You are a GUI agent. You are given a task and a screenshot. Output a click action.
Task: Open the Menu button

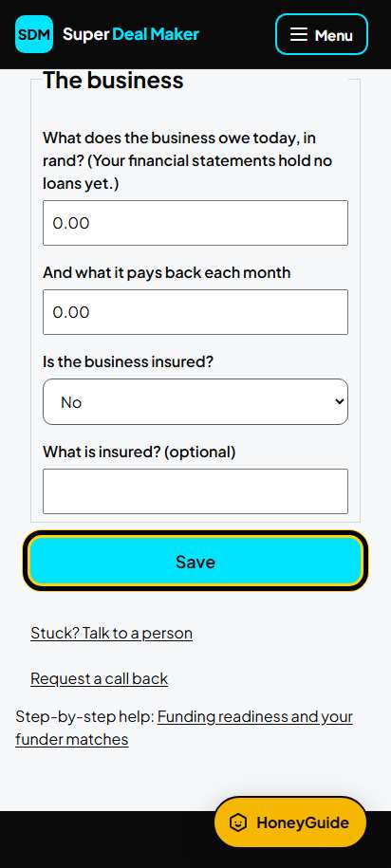pos(321,34)
